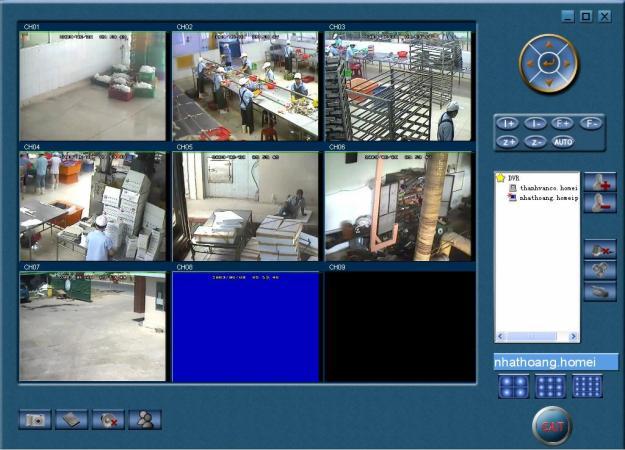
Task: Select nhathoang.homeip device in tree
Action: (544, 197)
